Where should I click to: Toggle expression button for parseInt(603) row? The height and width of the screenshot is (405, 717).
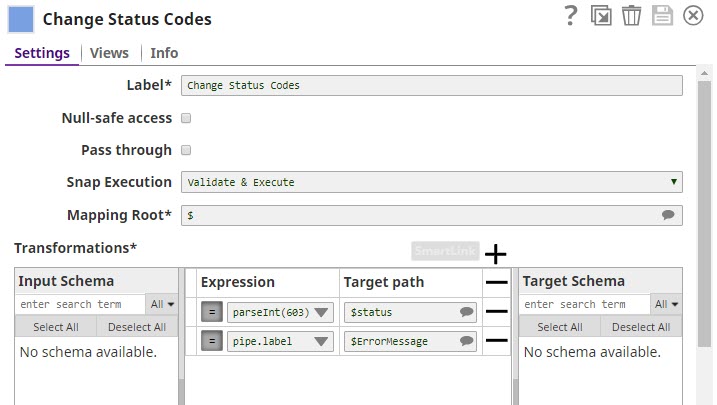pyautogui.click(x=212, y=312)
